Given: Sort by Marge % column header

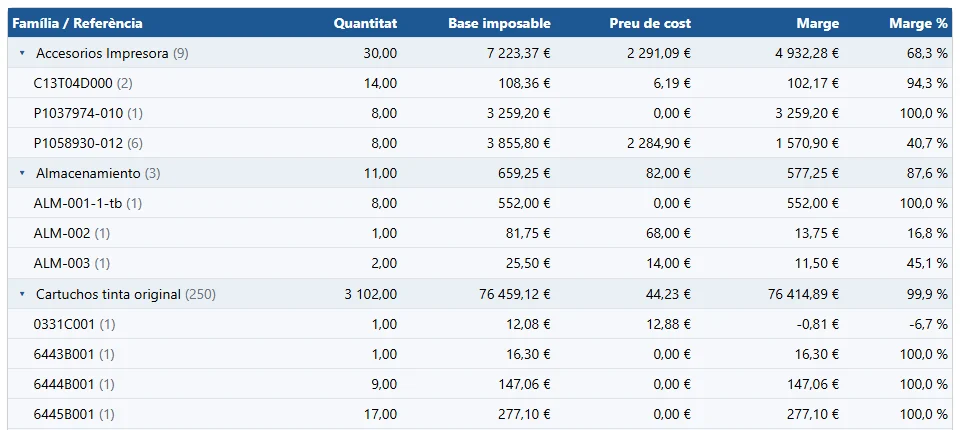Looking at the screenshot, I should [x=918, y=23].
